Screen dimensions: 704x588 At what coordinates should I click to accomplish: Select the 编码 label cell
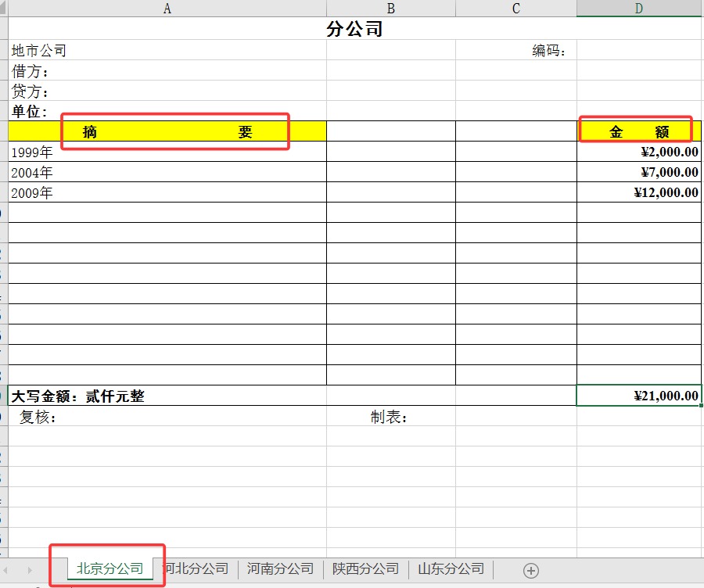(x=515, y=51)
